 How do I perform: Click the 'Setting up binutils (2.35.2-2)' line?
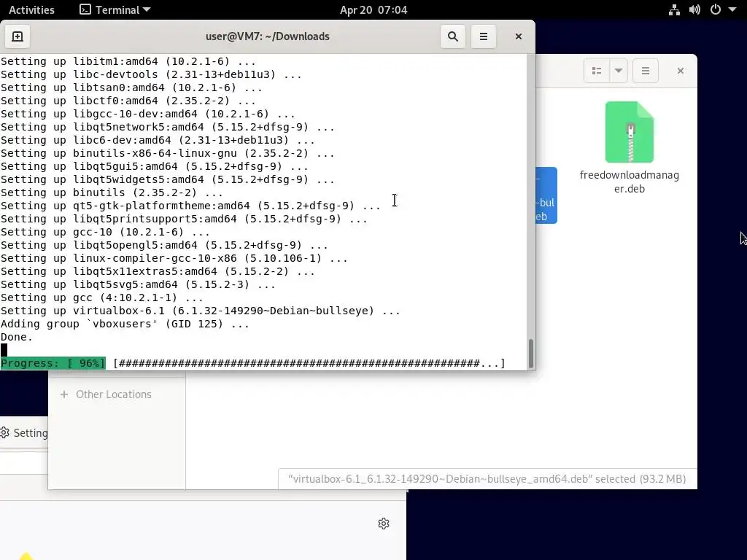coord(112,192)
